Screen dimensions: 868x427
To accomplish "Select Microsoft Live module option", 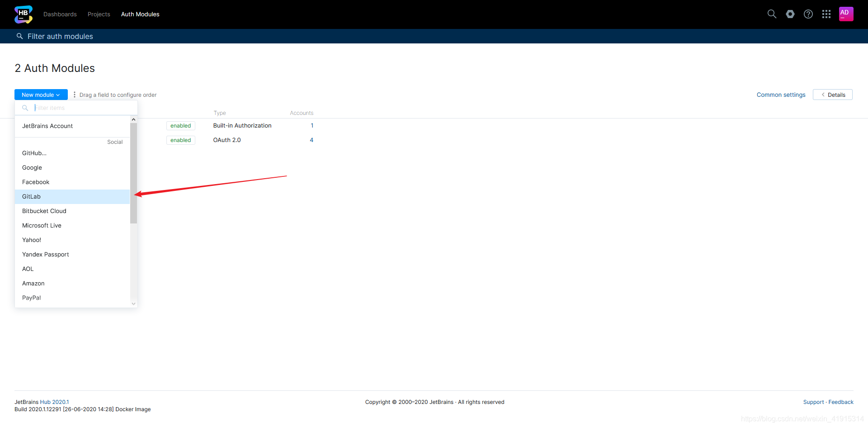I will tap(72, 225).
